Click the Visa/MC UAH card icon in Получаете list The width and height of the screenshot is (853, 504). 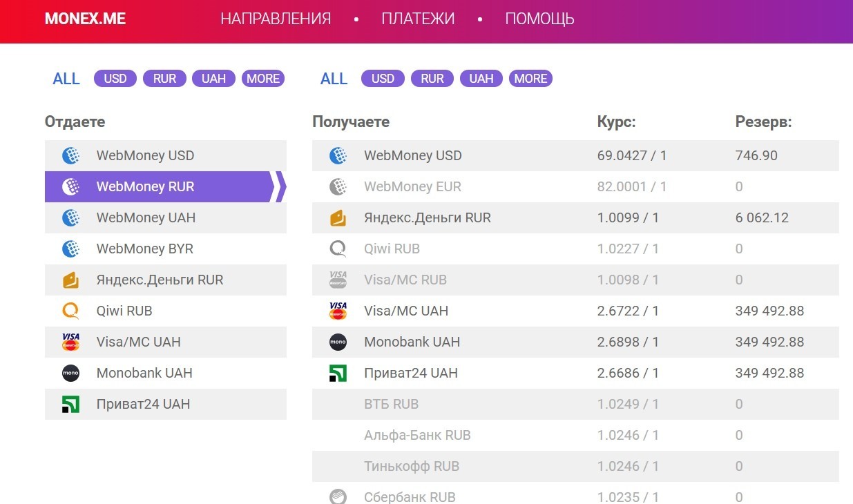(x=338, y=311)
